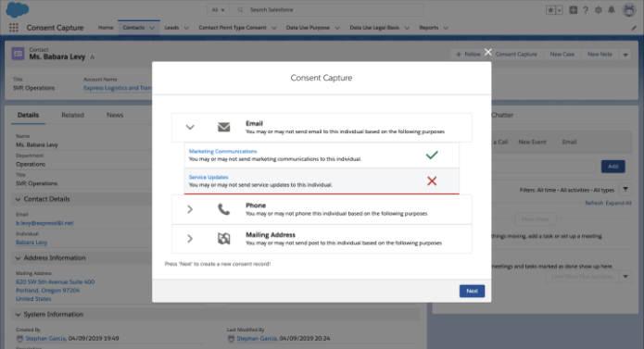Click the Phone handset icon

[224, 209]
